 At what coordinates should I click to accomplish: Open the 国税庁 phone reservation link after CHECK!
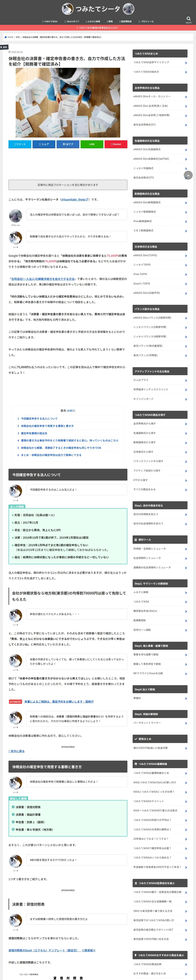click(59, 702)
